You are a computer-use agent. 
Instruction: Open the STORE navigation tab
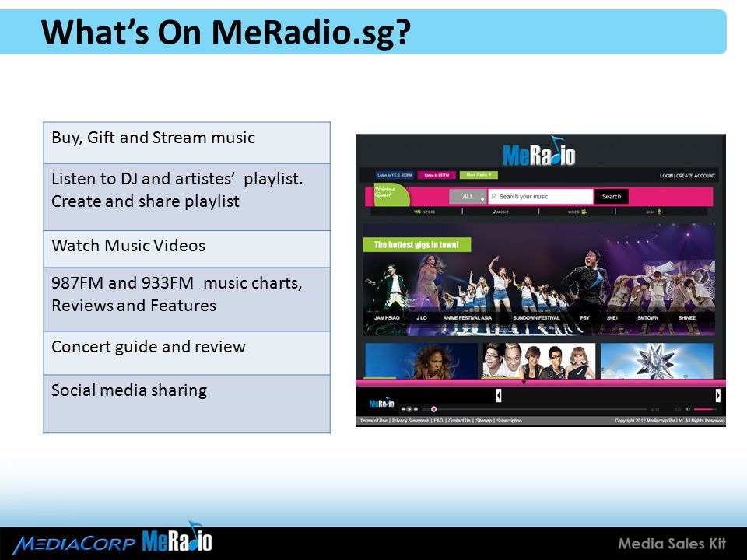425,212
